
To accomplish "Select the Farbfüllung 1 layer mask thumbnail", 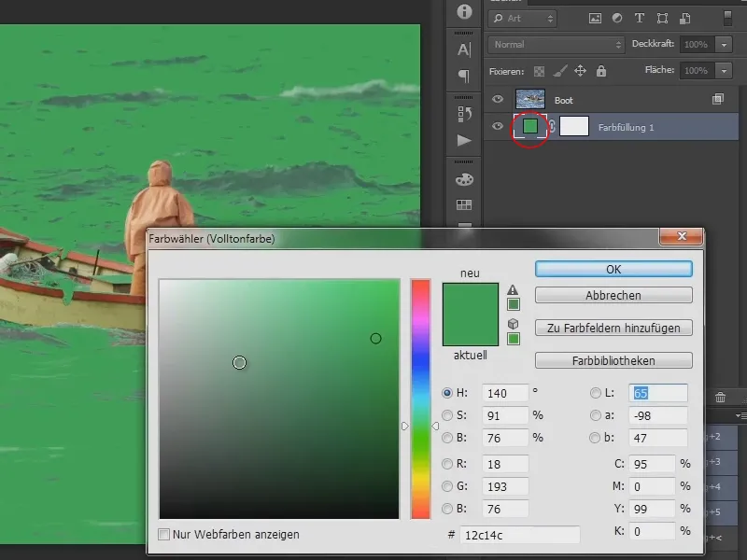I will click(574, 126).
